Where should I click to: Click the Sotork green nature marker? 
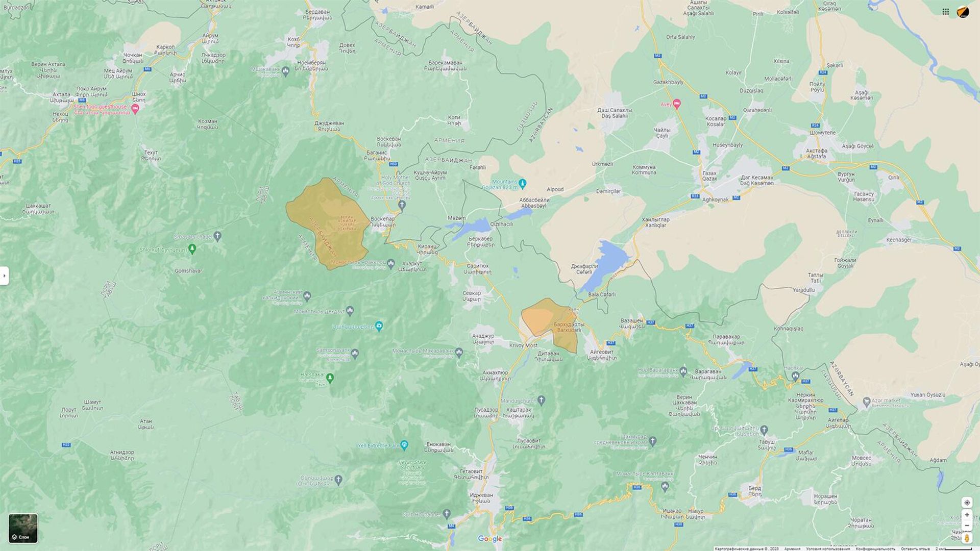(192, 249)
